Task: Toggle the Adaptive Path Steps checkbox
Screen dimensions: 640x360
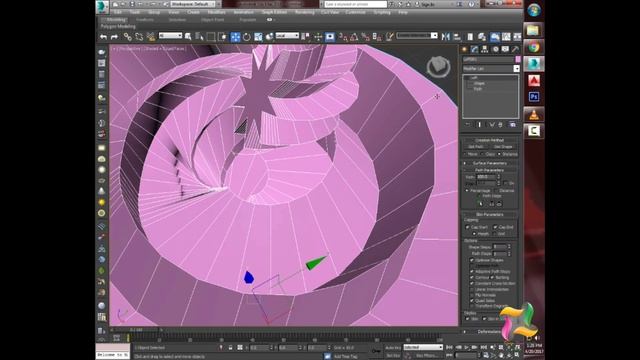Action: pyautogui.click(x=472, y=271)
